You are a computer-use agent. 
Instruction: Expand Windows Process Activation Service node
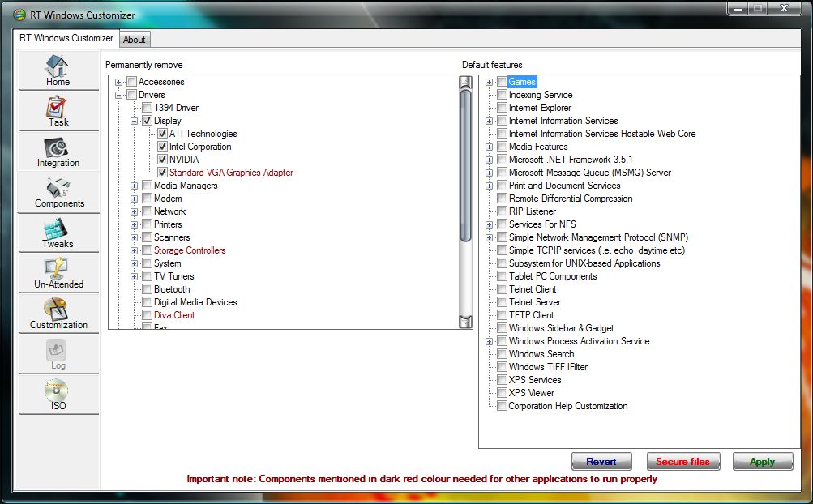point(489,341)
